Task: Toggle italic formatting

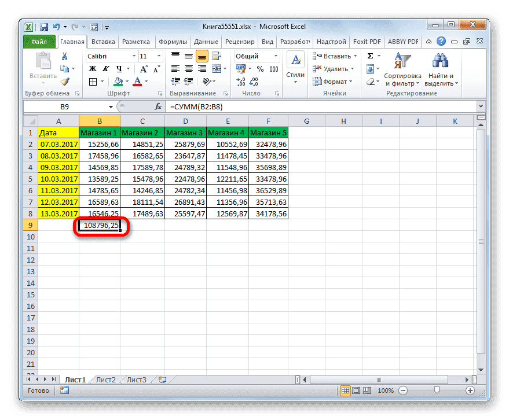Action: [x=105, y=69]
